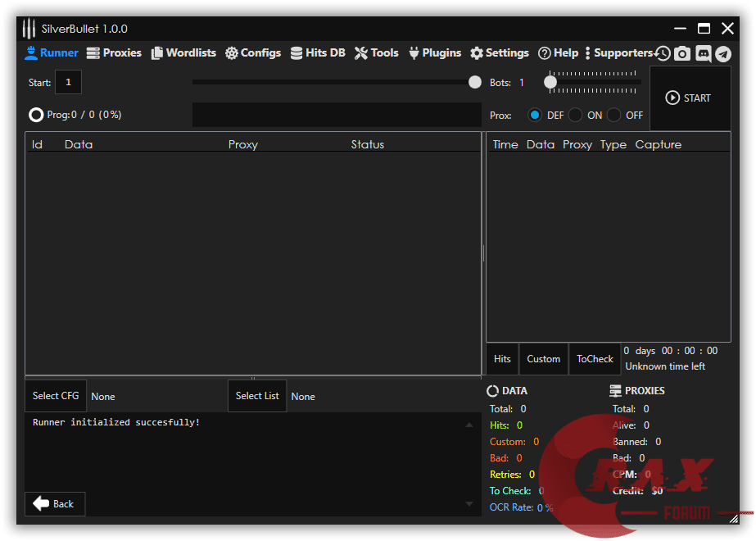The height and width of the screenshot is (541, 756).
Task: Click the history clock icon
Action: coord(663,53)
